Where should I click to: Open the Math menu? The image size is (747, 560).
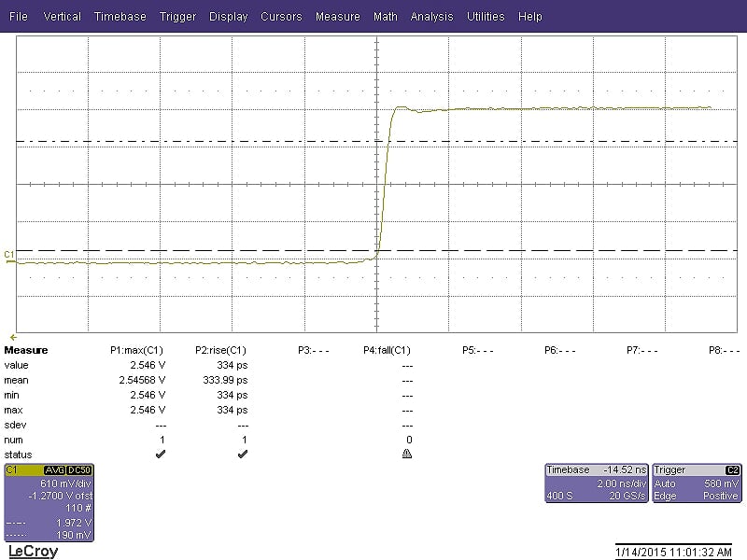[x=386, y=17]
